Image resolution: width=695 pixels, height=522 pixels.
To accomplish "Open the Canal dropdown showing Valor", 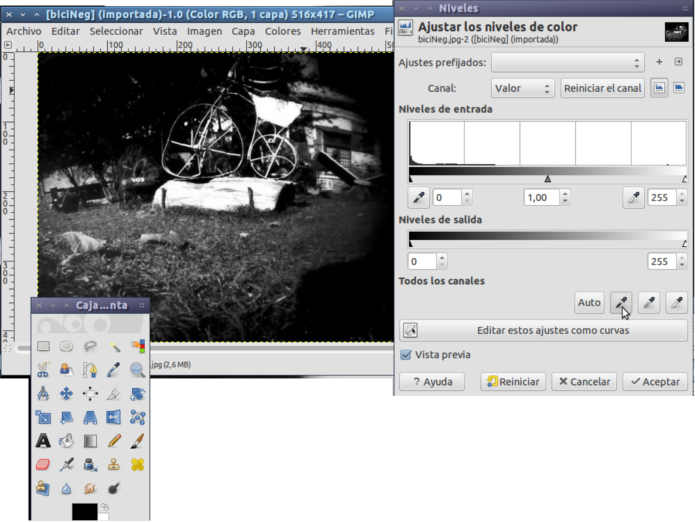I will [520, 88].
